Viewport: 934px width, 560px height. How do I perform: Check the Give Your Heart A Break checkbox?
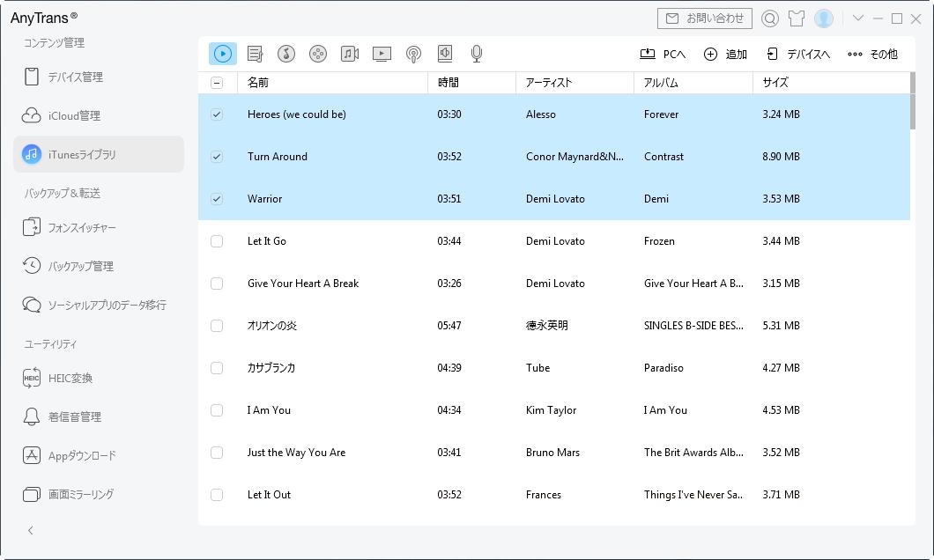217,284
